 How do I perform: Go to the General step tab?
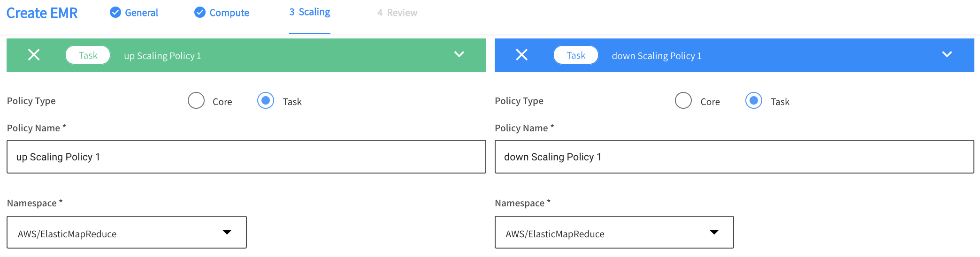pos(141,13)
